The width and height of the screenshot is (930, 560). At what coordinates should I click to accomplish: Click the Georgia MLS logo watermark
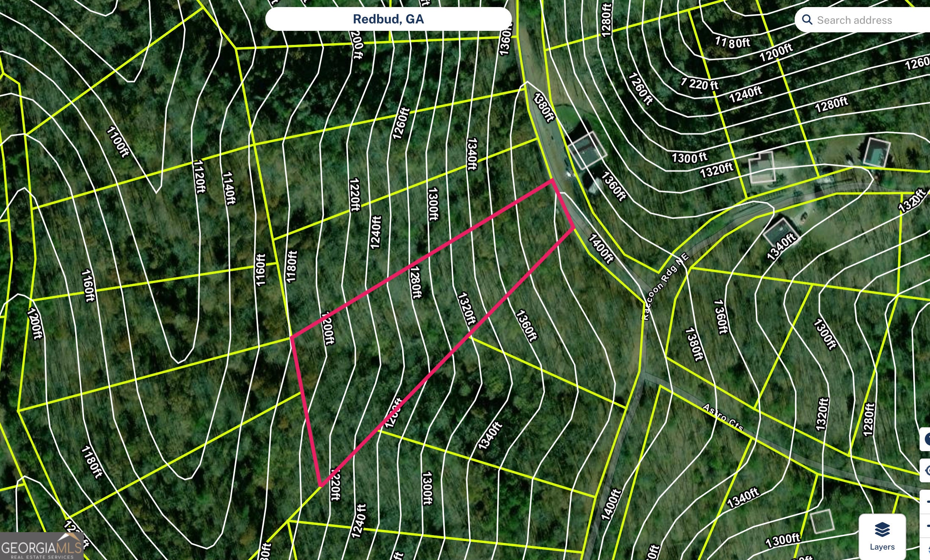[41, 546]
